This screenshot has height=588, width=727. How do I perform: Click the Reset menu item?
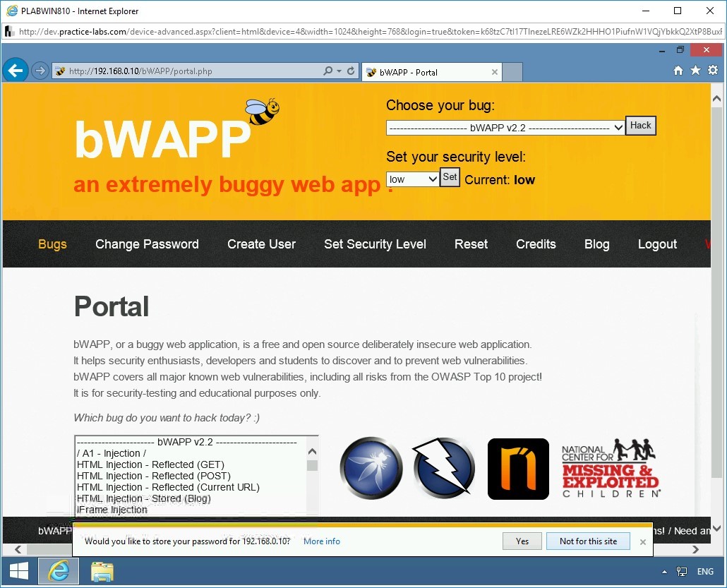click(471, 244)
